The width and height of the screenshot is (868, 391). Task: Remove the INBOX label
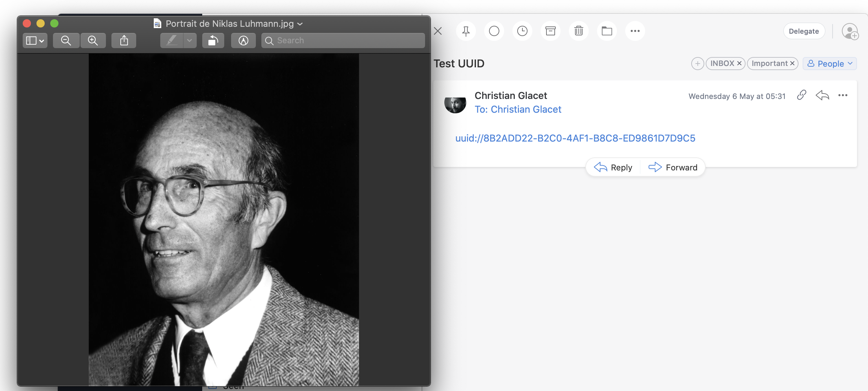coord(739,64)
